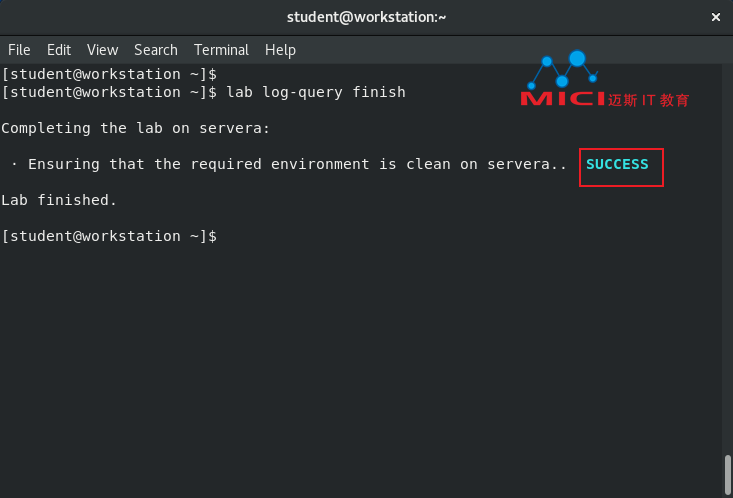733x498 pixels.
Task: Open the Help menu
Action: [x=280, y=50]
